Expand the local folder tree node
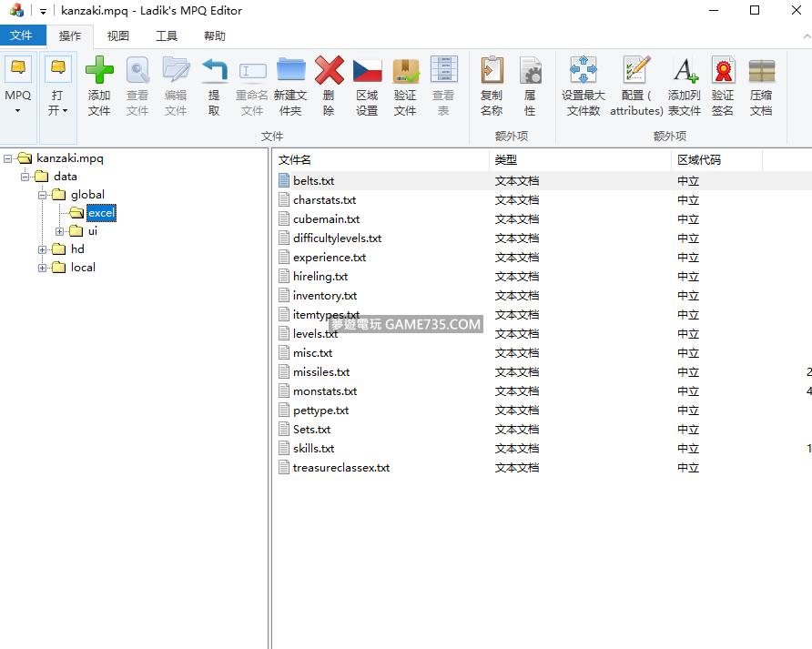Screen dimensions: 812x649 click(43, 268)
